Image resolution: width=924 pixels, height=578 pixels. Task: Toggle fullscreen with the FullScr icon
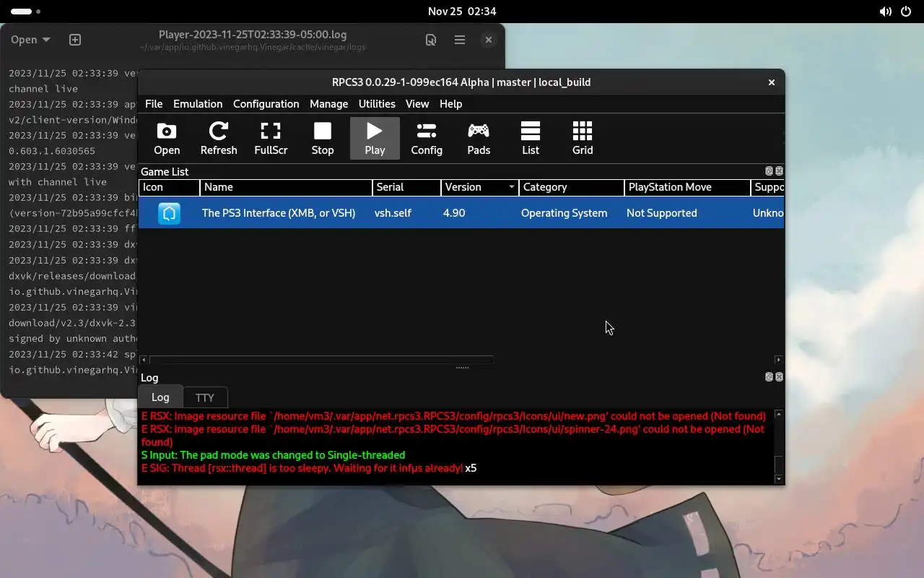(x=271, y=138)
